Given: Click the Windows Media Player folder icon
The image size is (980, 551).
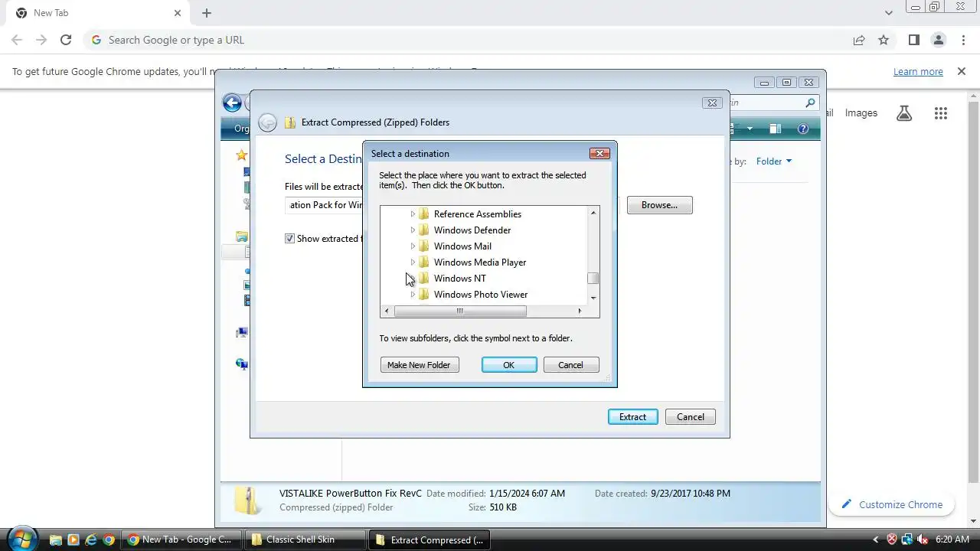Looking at the screenshot, I should 424,262.
